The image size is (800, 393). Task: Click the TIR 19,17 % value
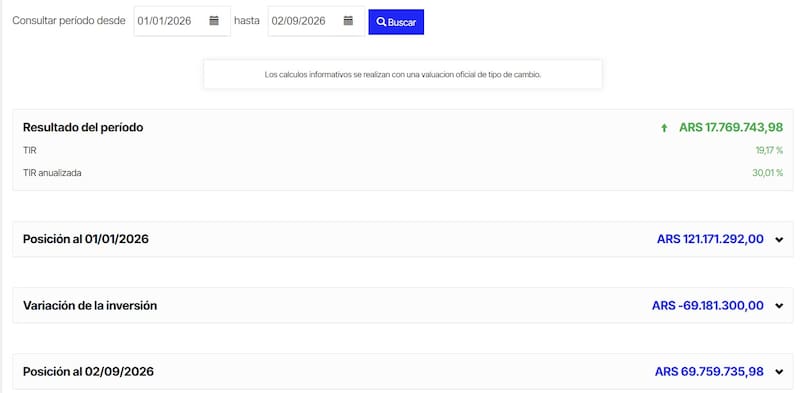(769, 151)
